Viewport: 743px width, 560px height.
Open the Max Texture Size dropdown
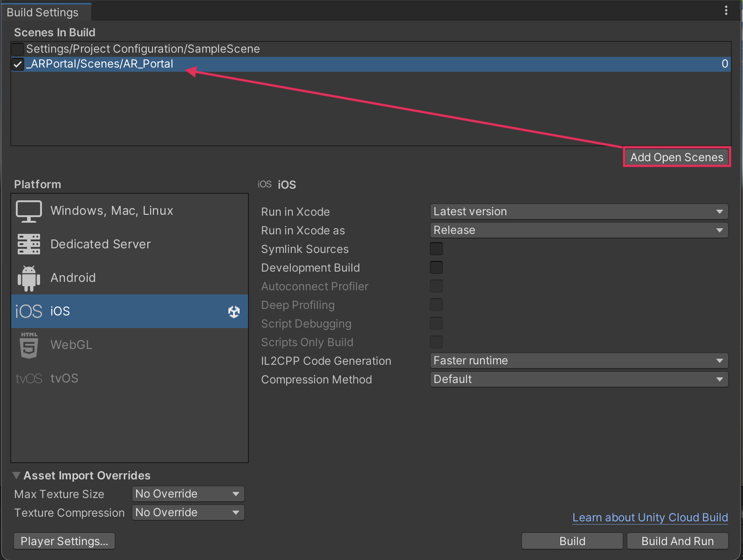click(188, 494)
